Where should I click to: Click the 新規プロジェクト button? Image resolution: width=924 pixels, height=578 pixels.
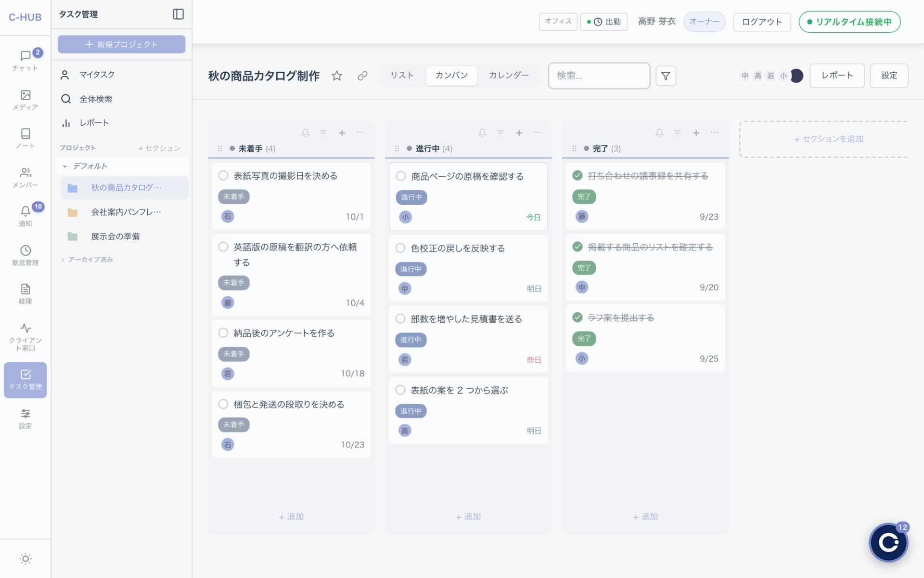(x=121, y=44)
